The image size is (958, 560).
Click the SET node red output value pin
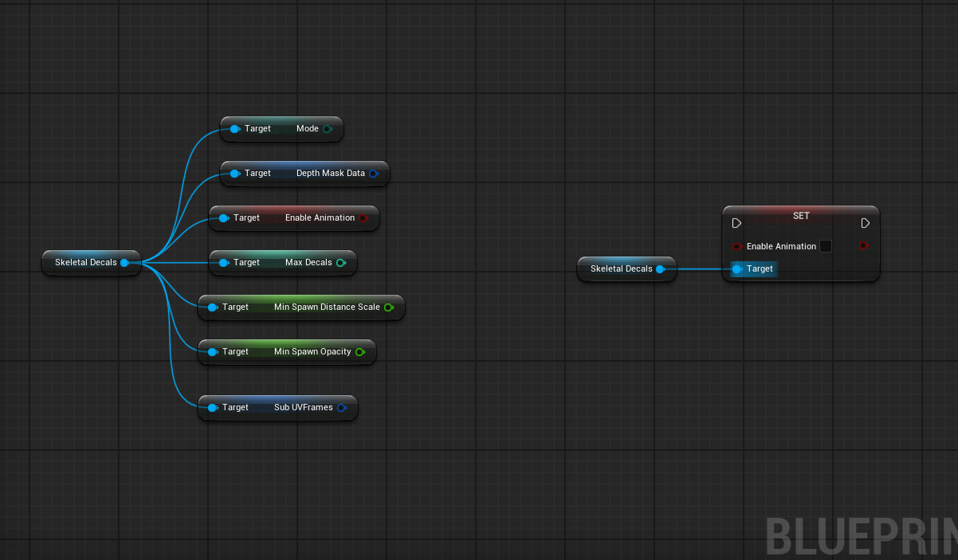click(x=863, y=245)
